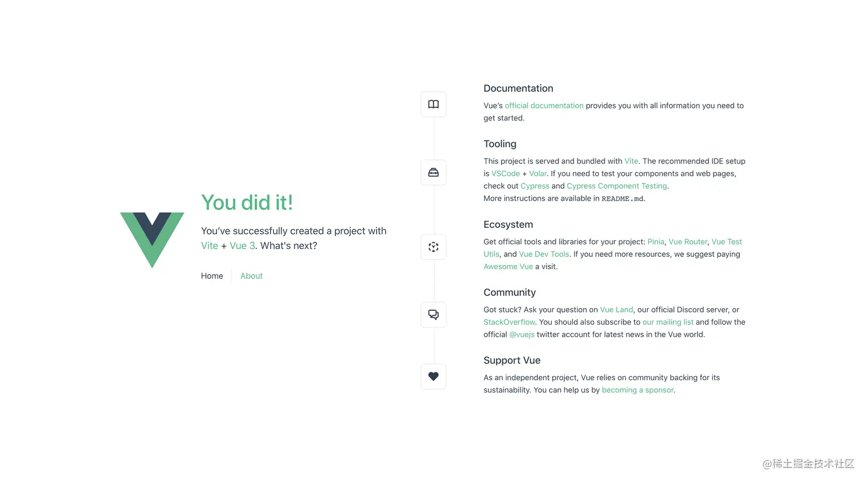Open the Vue 3 link under heading
The height and width of the screenshot is (483, 868).
[x=242, y=246]
